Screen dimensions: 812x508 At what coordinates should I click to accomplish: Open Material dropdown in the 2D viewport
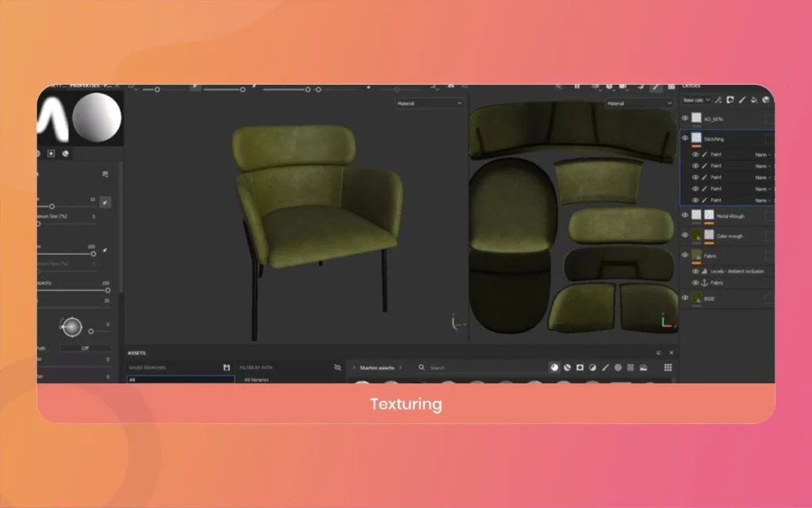639,104
